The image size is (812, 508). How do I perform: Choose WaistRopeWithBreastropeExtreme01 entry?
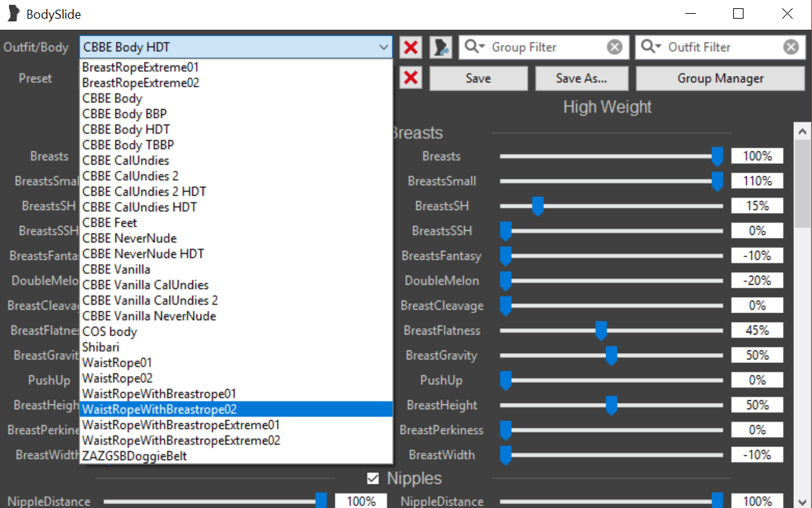(236, 424)
